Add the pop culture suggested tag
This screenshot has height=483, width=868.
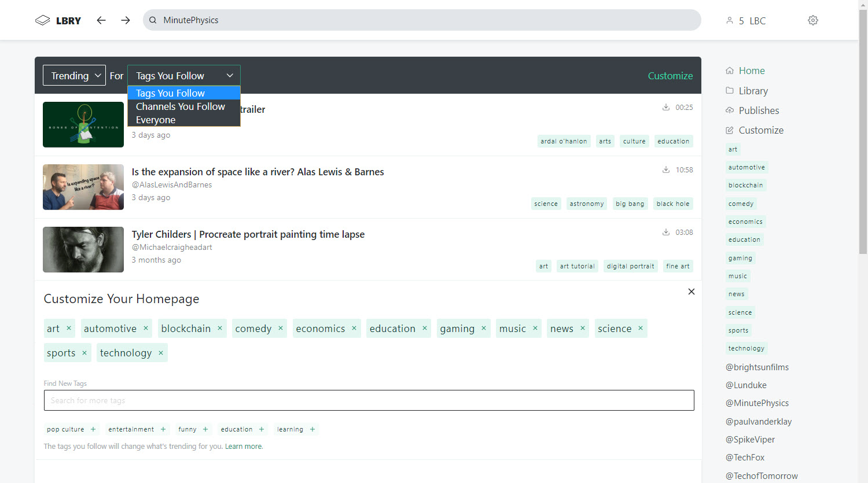coord(93,429)
